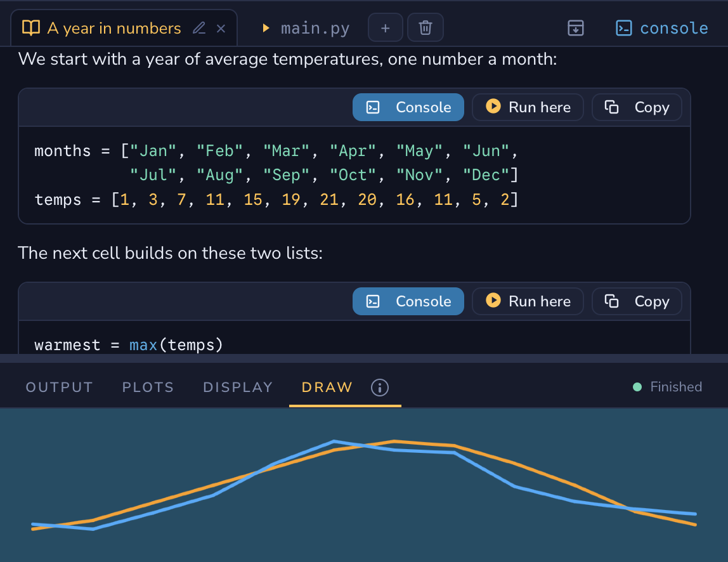
Task: Add a new file with plus button
Action: pyautogui.click(x=385, y=28)
